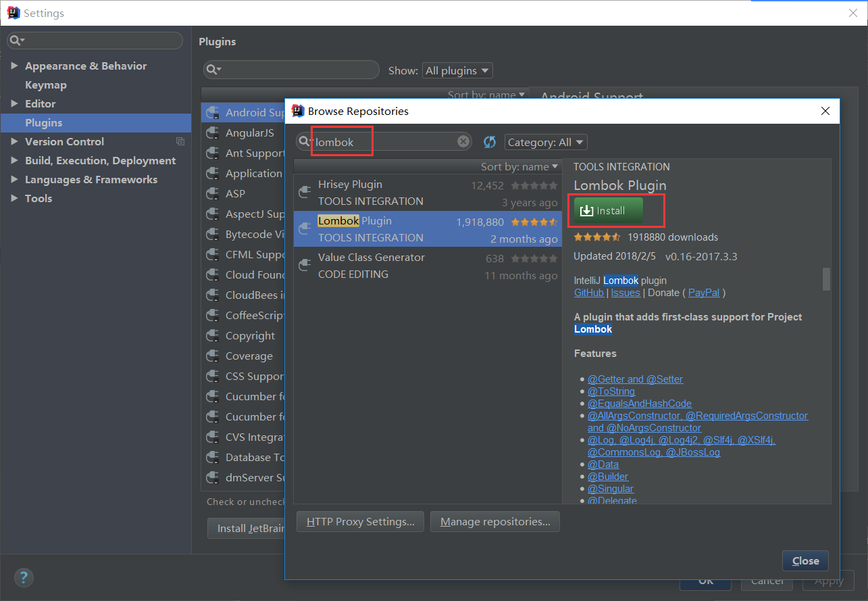Click the green Install button
The width and height of the screenshot is (868, 601).
click(609, 211)
